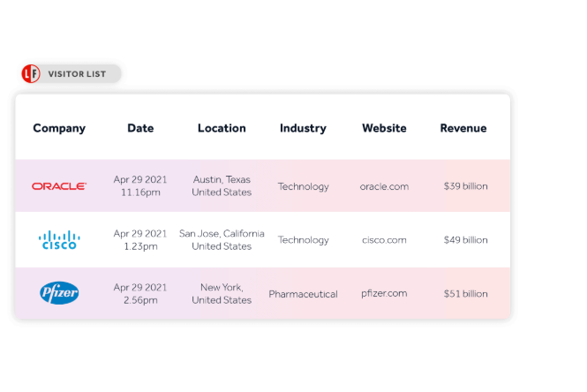Select Austin, Texas United States location
This screenshot has height=392, width=587.
click(x=222, y=185)
